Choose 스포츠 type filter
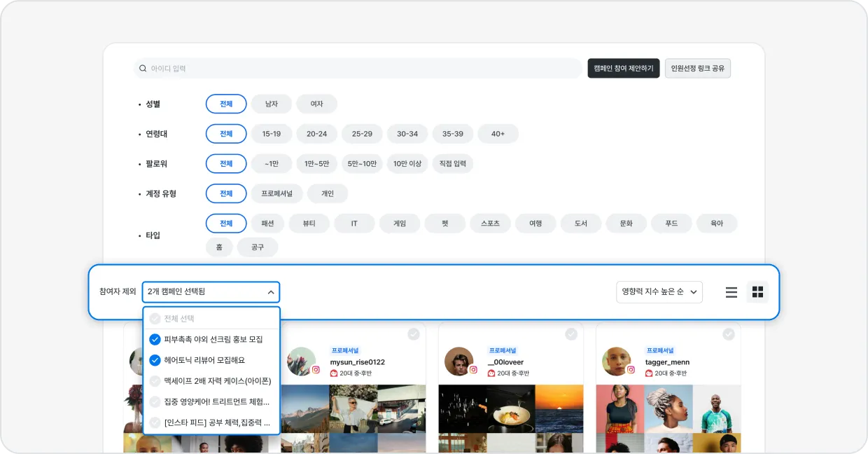Image resolution: width=868 pixels, height=454 pixels. (490, 223)
